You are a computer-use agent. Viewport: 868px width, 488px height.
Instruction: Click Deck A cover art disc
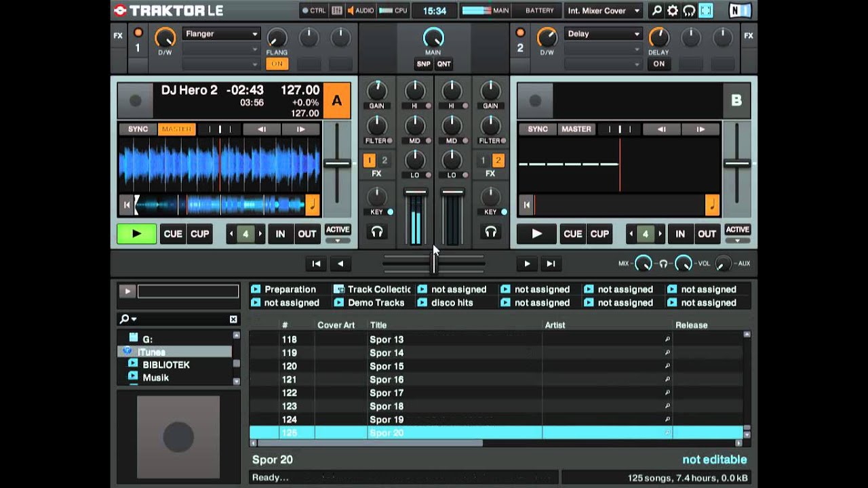135,100
